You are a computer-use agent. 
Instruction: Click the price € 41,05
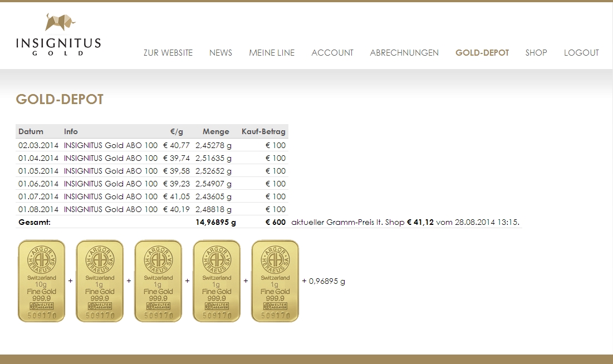tap(176, 196)
